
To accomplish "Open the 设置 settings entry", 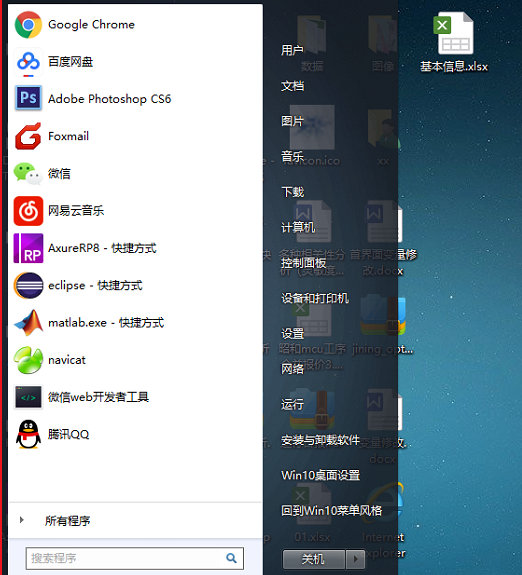I will point(292,334).
